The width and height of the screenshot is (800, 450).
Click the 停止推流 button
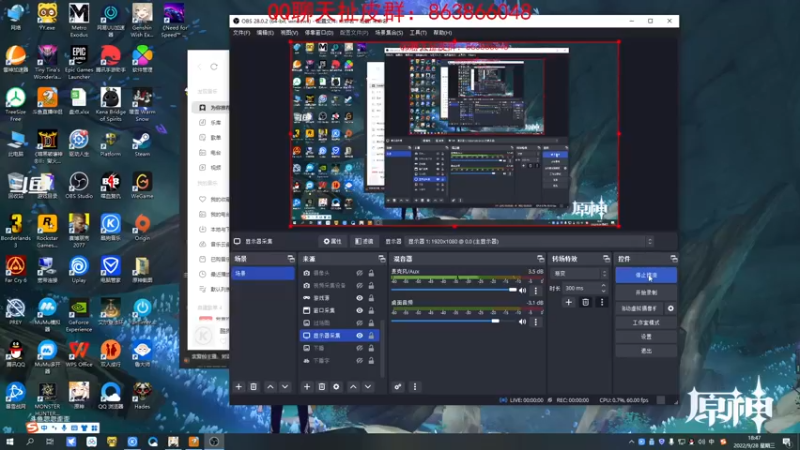coord(646,276)
